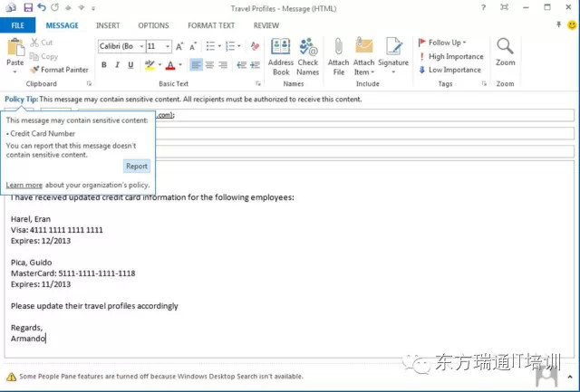Align text left
The image size is (580, 392).
[x=196, y=65]
